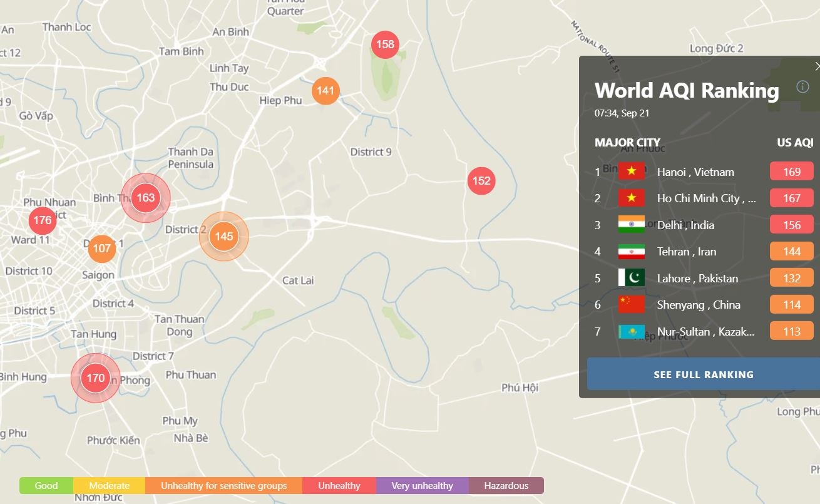Select the 176 AQI station marker

click(43, 220)
